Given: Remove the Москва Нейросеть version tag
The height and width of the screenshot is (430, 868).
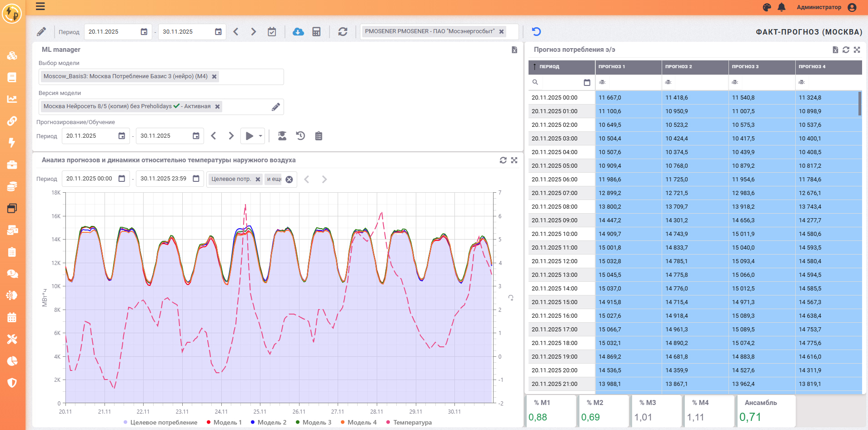Looking at the screenshot, I should [x=217, y=106].
